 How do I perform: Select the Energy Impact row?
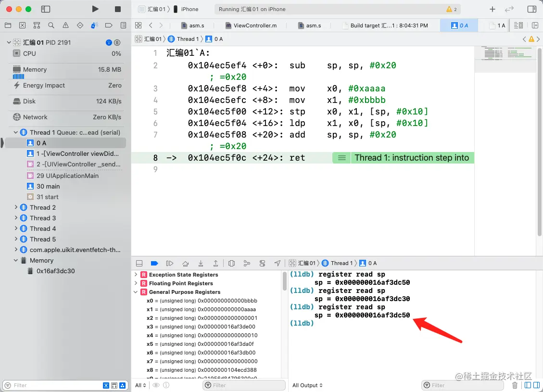point(66,86)
